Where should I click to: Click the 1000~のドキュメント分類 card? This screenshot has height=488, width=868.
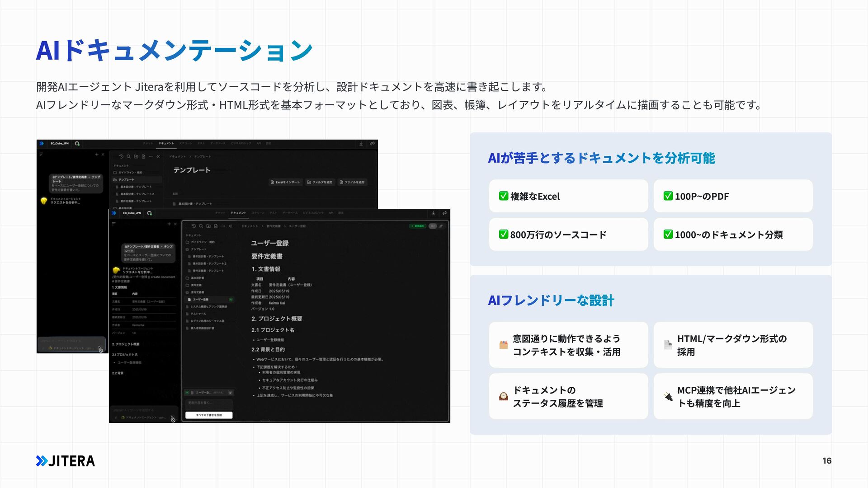(733, 235)
